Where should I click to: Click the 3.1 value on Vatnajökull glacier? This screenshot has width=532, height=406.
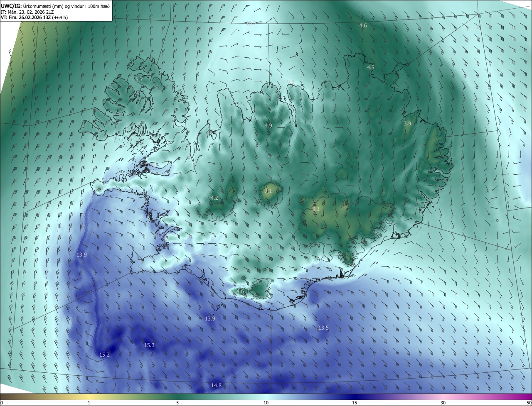(316, 209)
